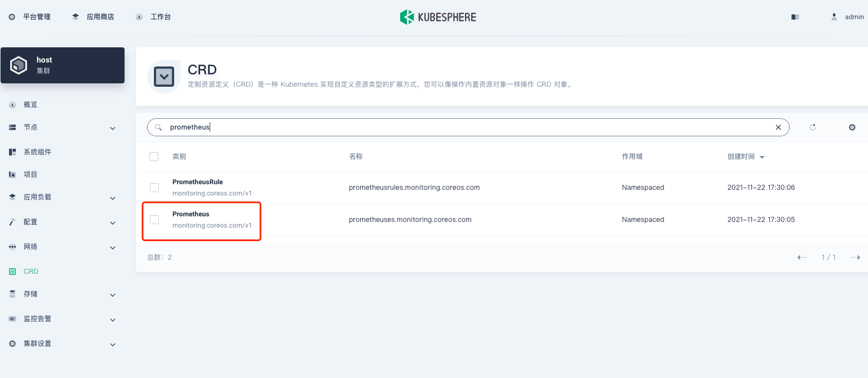Open the 概览 (Overview) page
The width and height of the screenshot is (868, 378).
pos(30,104)
